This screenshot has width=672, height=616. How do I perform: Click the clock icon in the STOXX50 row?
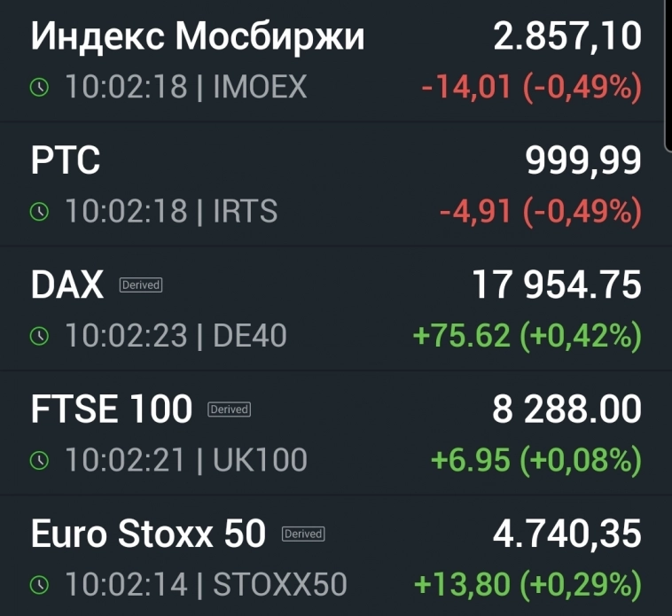click(x=39, y=585)
